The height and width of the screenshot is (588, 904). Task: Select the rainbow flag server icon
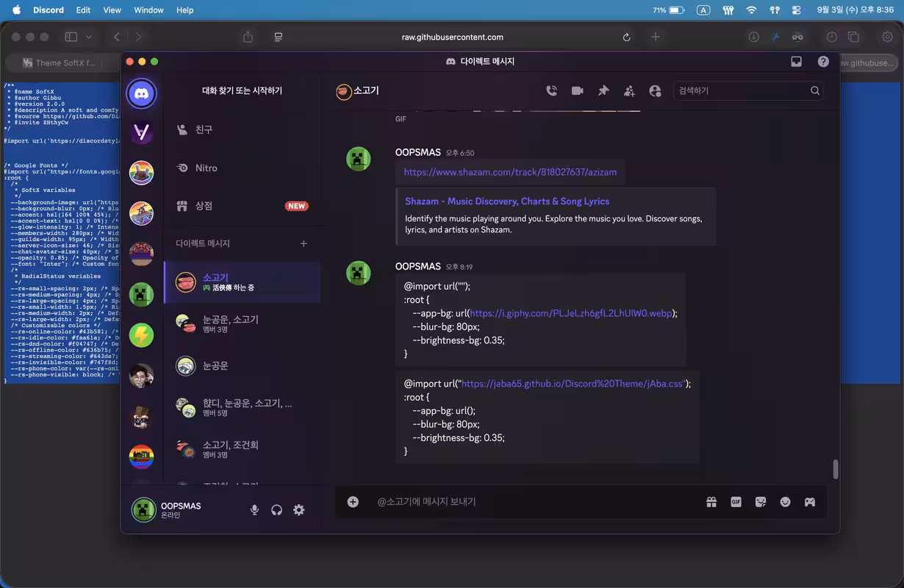coord(141,456)
